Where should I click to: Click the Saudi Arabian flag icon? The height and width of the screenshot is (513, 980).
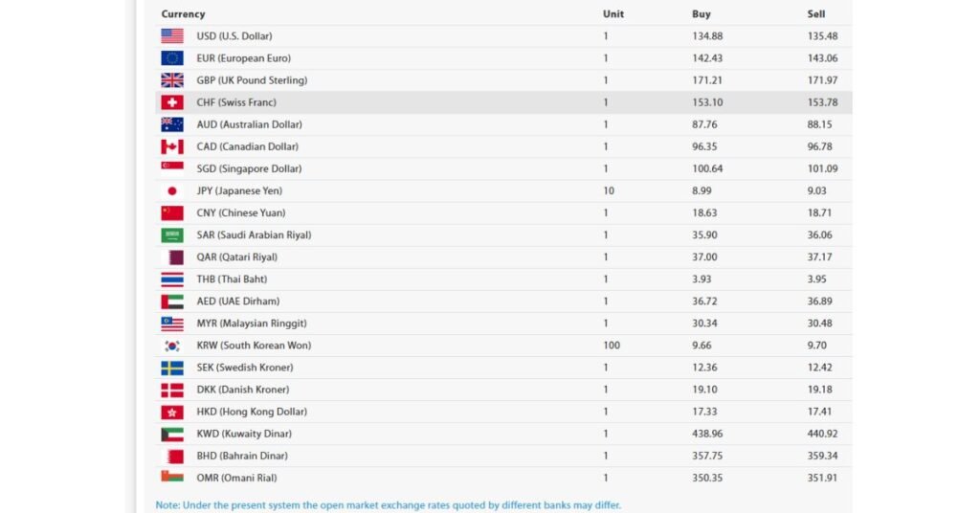(x=172, y=234)
